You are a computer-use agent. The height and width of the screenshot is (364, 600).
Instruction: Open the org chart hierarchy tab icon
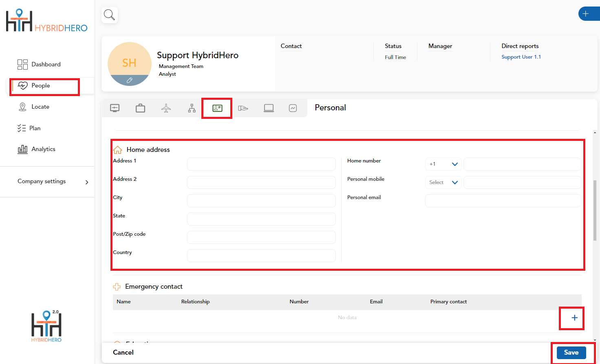click(192, 108)
